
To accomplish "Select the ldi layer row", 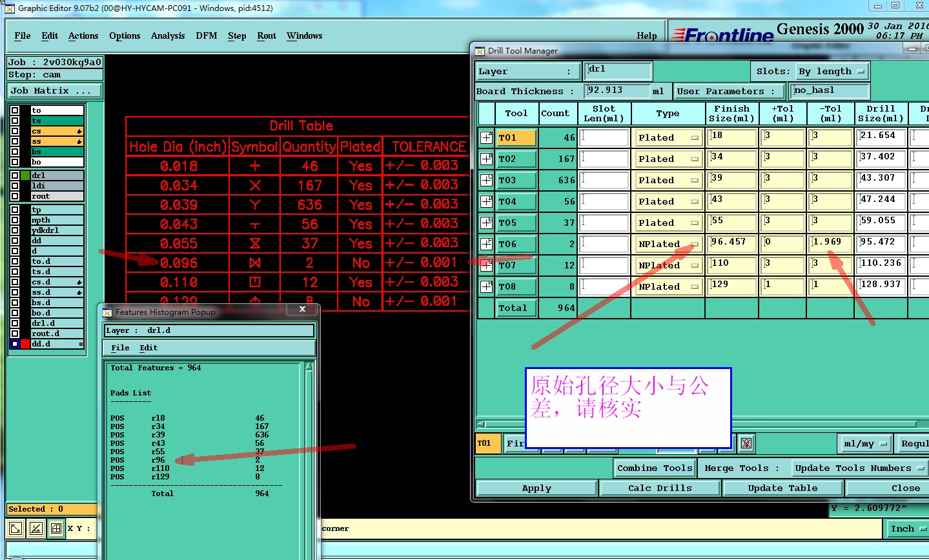I will (x=57, y=186).
